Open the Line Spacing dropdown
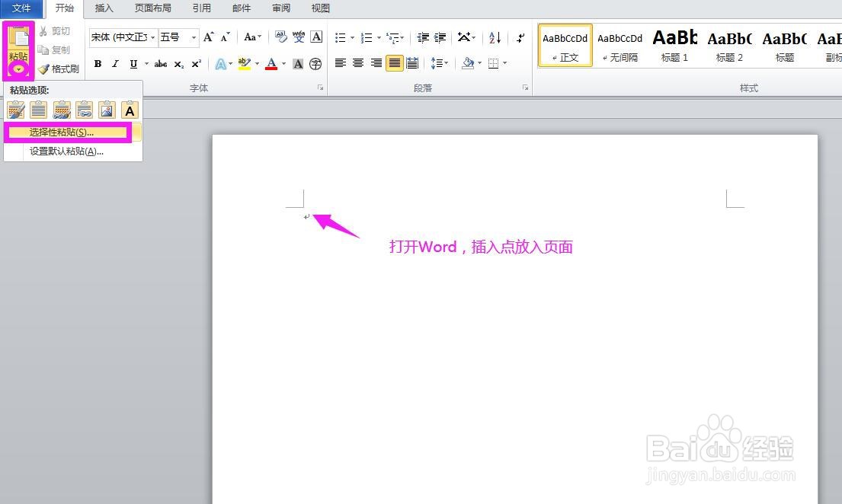This screenshot has width=842, height=504. (439, 63)
